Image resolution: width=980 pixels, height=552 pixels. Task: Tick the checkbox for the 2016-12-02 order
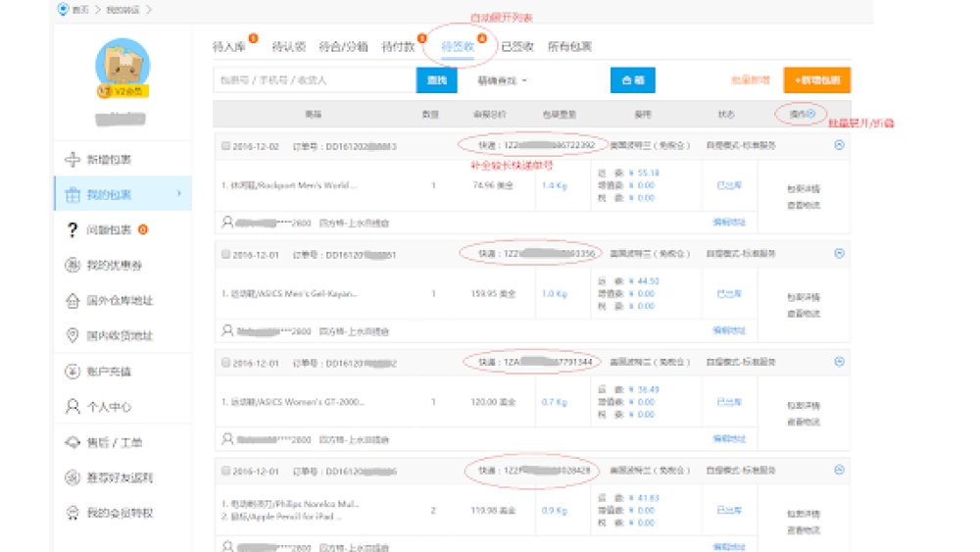(225, 146)
